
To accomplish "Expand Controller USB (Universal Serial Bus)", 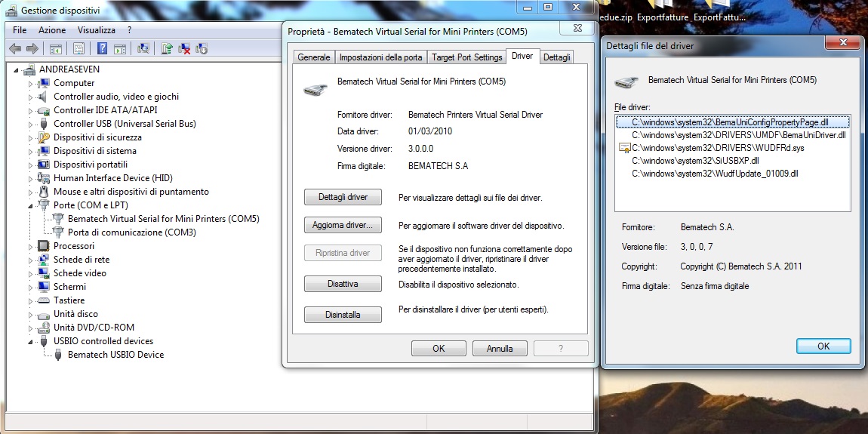I will click(31, 124).
